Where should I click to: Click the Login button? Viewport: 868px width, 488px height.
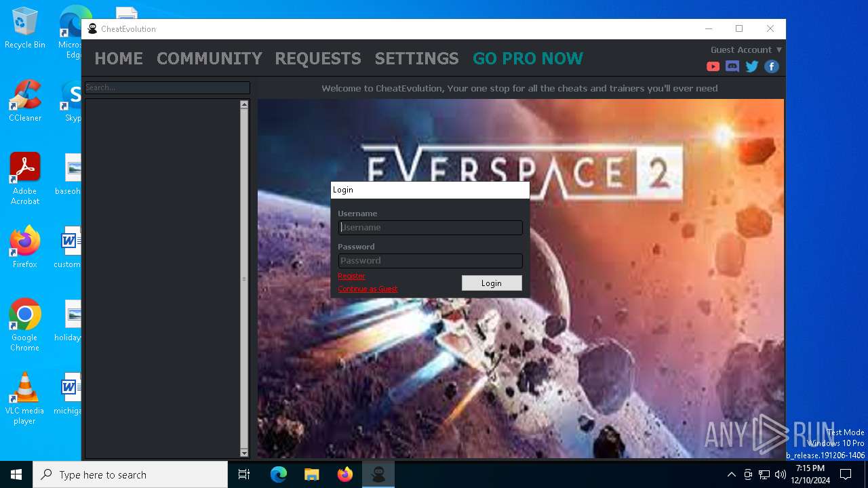pyautogui.click(x=492, y=283)
